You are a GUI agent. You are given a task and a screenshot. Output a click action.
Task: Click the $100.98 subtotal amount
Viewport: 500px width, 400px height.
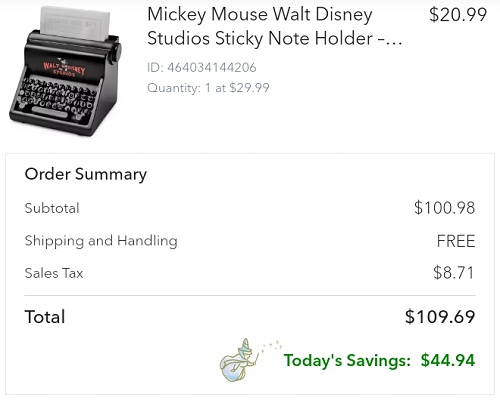point(444,208)
